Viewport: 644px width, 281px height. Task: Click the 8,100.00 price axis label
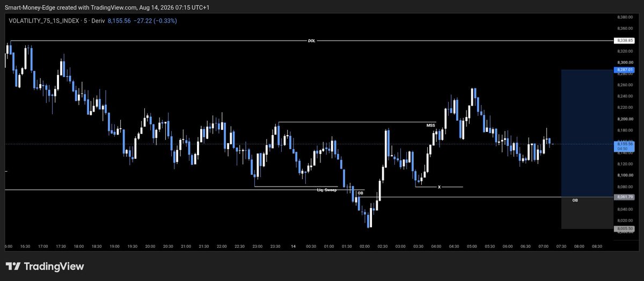[x=625, y=175]
